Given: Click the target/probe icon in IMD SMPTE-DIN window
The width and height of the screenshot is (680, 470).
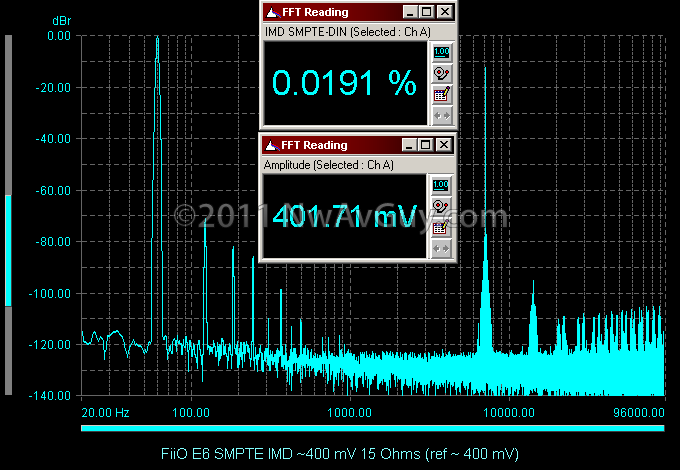Looking at the screenshot, I should 442,73.
